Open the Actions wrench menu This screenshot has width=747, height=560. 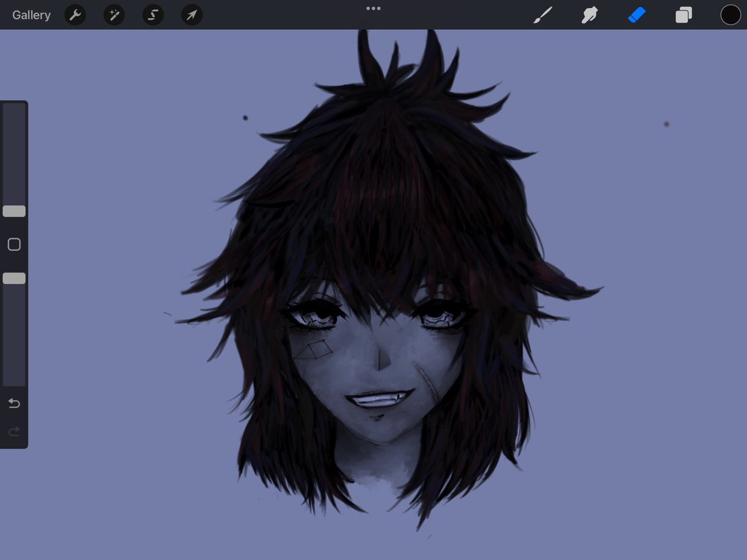coord(75,15)
